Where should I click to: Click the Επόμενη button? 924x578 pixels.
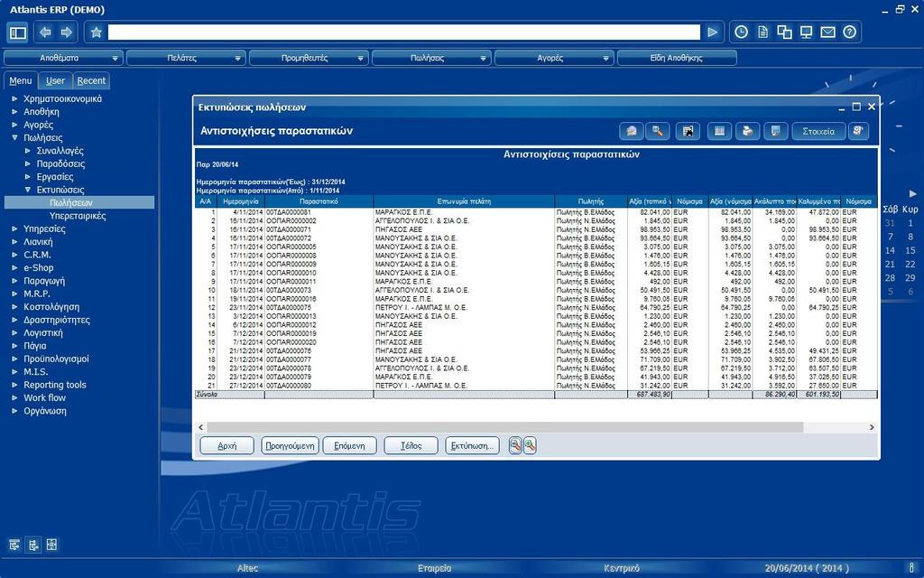click(x=349, y=446)
